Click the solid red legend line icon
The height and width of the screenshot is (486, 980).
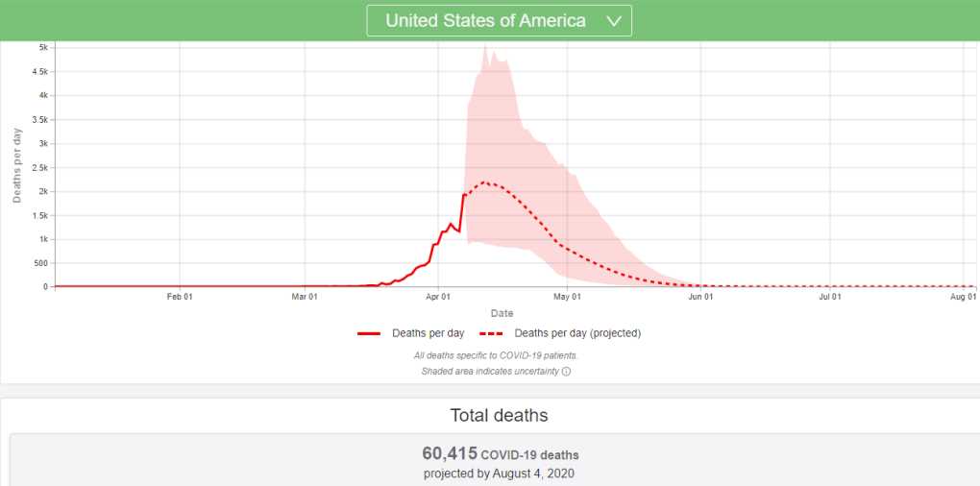click(x=370, y=333)
